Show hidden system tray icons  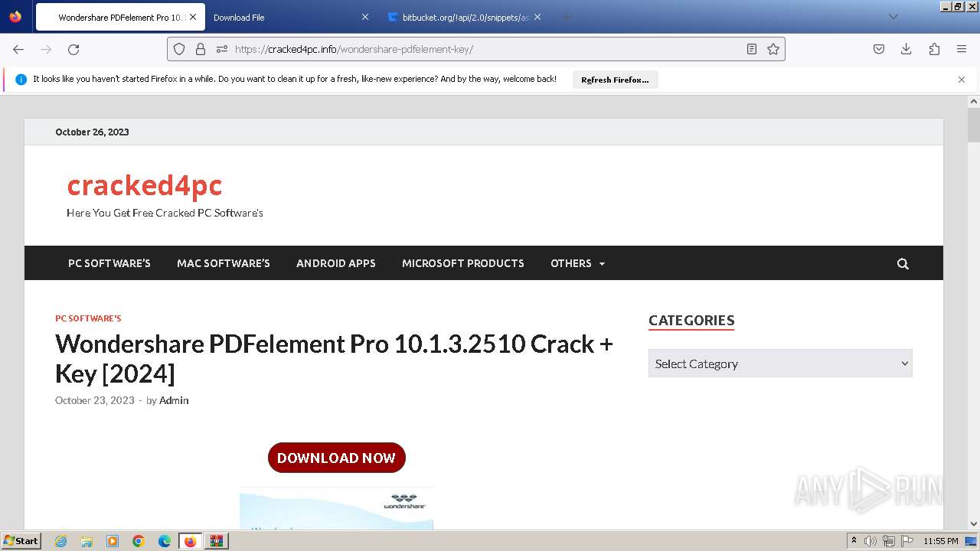[854, 541]
